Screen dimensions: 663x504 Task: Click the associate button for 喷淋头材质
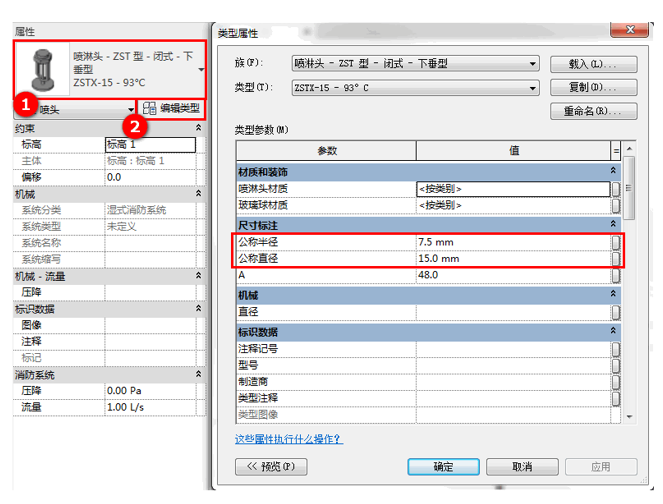(616, 189)
